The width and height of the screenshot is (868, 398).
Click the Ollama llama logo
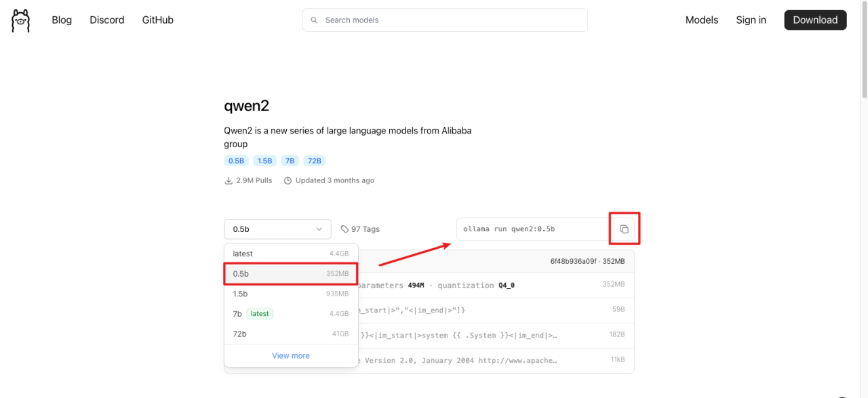[20, 20]
